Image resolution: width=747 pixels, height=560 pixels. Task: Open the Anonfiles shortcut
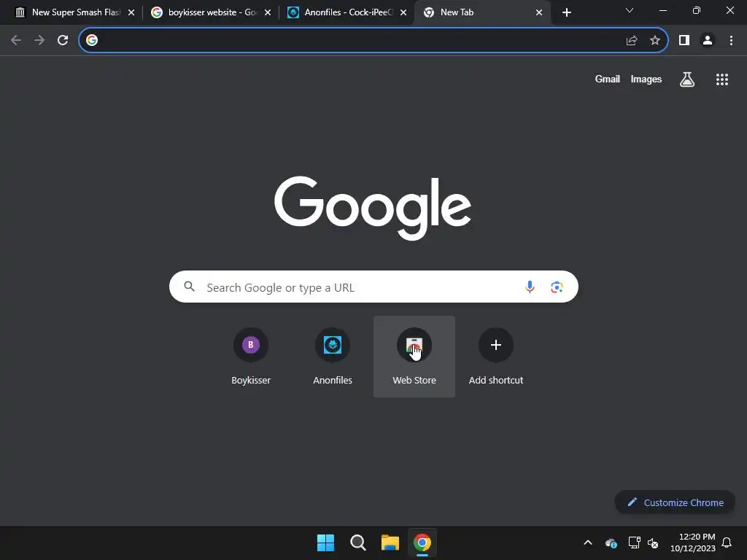click(x=333, y=356)
